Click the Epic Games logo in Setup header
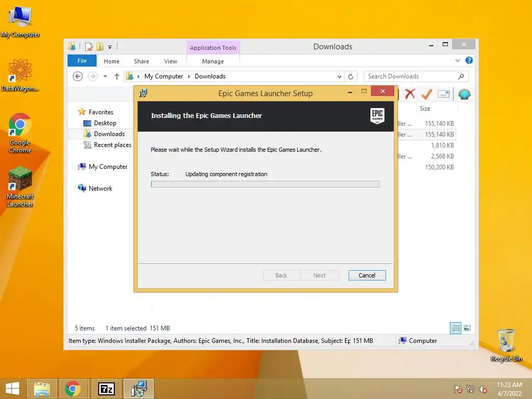The width and height of the screenshot is (532, 399). tap(377, 116)
